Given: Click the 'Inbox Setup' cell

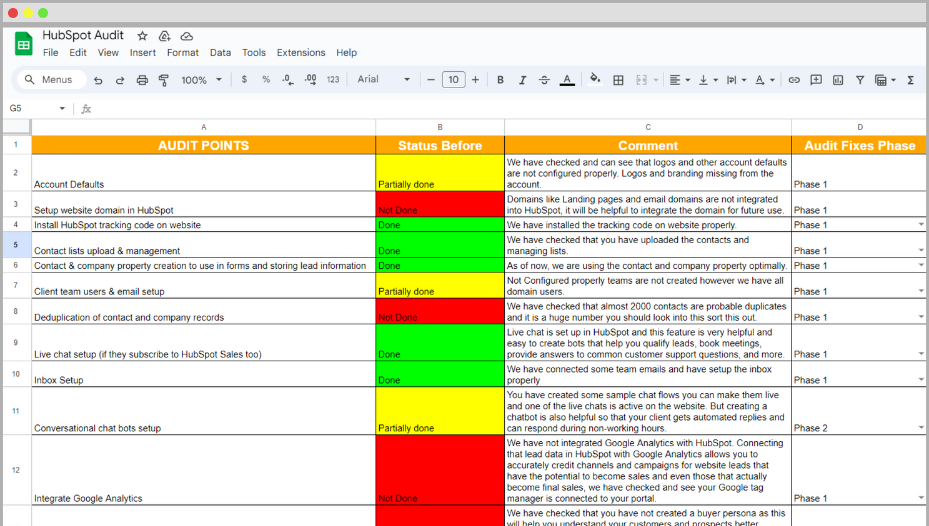Looking at the screenshot, I should 203,374.
